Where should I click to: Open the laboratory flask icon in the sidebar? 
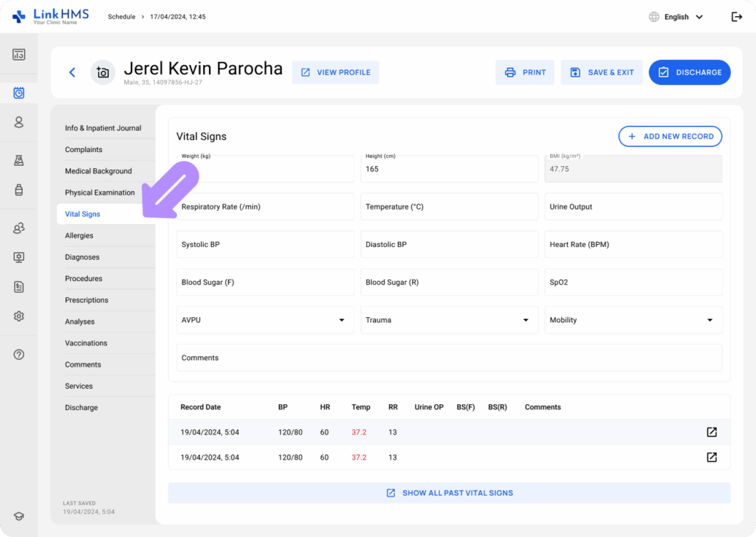coord(18,160)
